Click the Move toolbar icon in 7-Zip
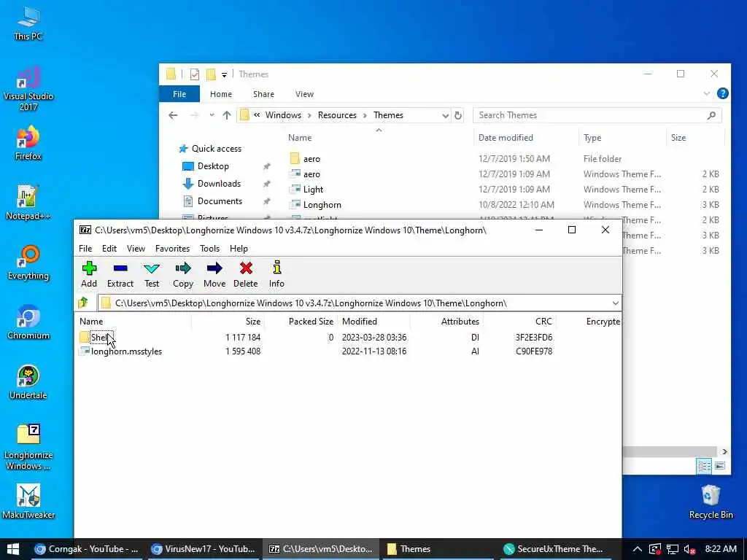 (214, 274)
